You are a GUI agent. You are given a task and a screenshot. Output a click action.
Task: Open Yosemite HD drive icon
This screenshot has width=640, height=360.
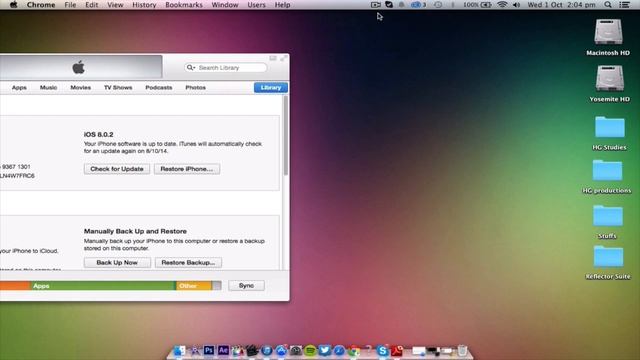(609, 78)
